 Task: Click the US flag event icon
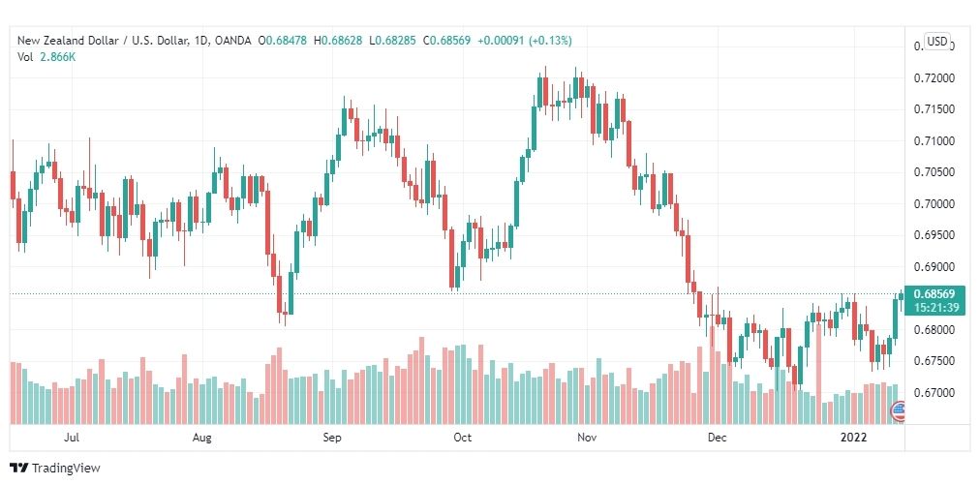(x=898, y=410)
